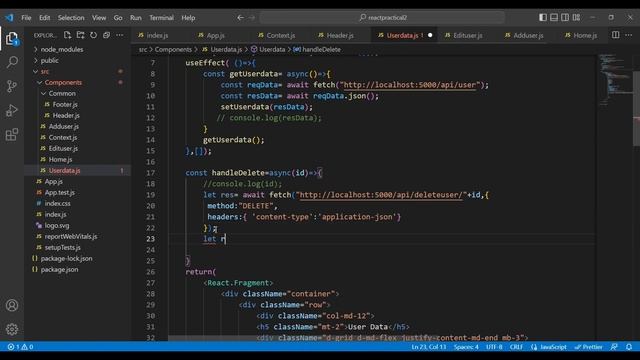Image resolution: width=640 pixels, height=360 pixels.
Task: Open the Source Control view
Action: coord(12,86)
